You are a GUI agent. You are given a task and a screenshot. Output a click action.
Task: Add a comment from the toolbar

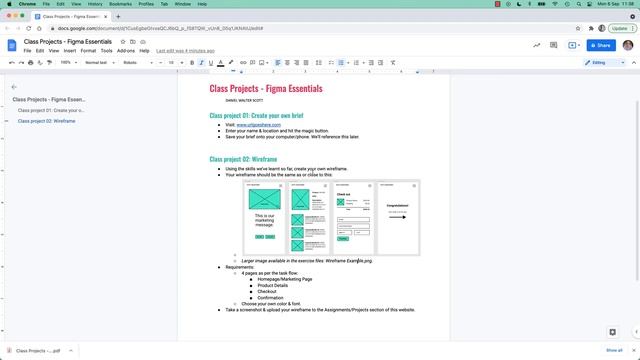click(x=253, y=63)
